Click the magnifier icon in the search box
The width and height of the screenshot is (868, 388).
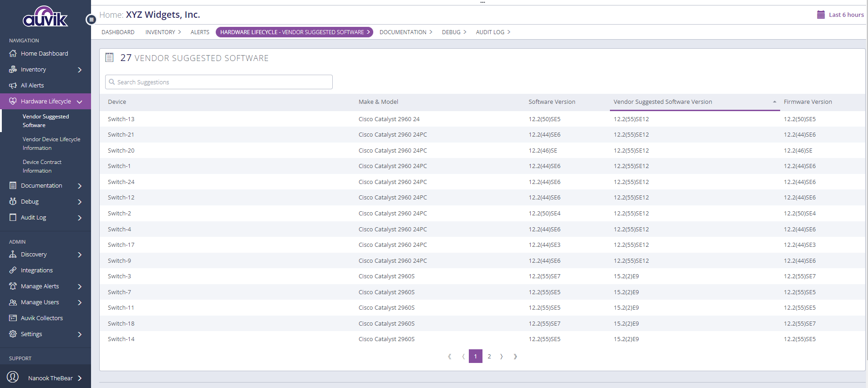point(112,82)
